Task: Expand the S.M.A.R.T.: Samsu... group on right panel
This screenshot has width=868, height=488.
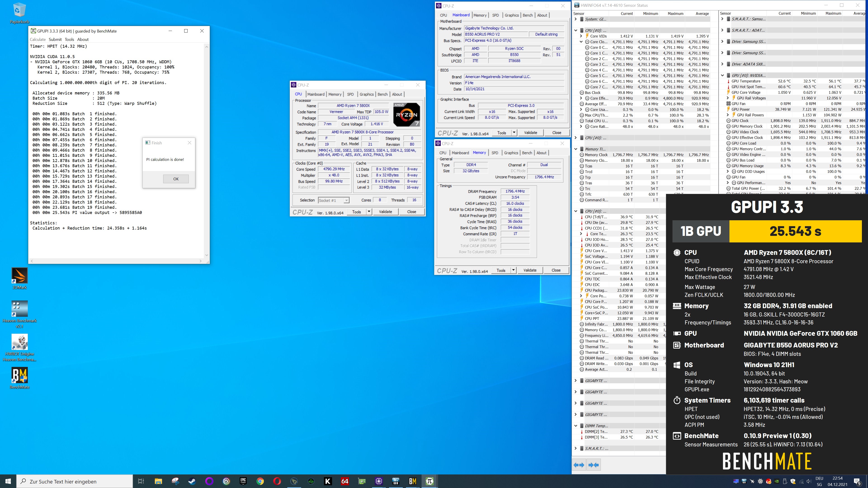Action: coord(722,19)
